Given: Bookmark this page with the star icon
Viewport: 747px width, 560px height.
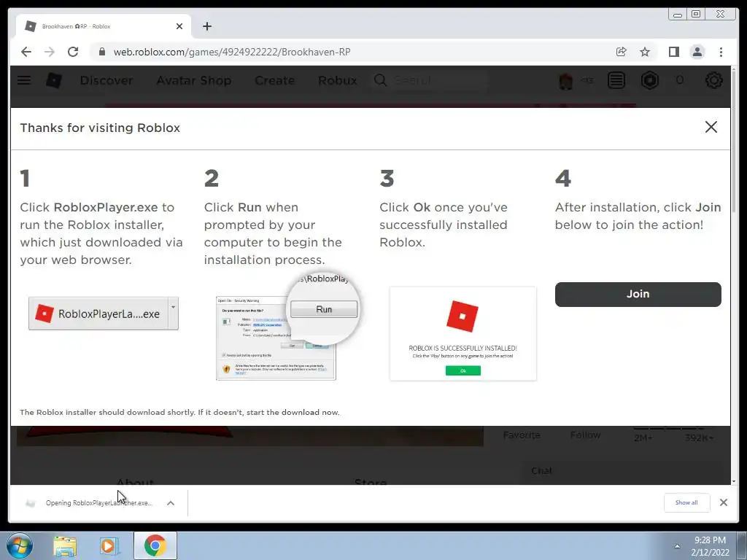Looking at the screenshot, I should (x=645, y=52).
